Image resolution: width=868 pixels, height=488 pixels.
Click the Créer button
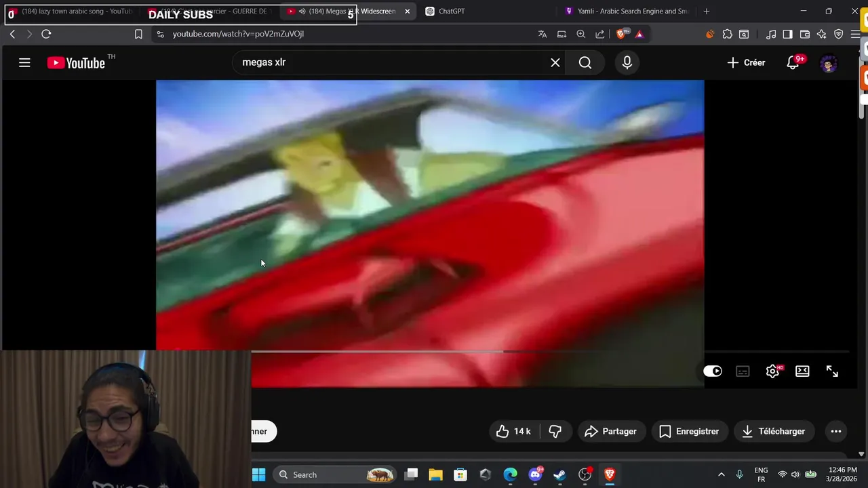click(x=746, y=62)
